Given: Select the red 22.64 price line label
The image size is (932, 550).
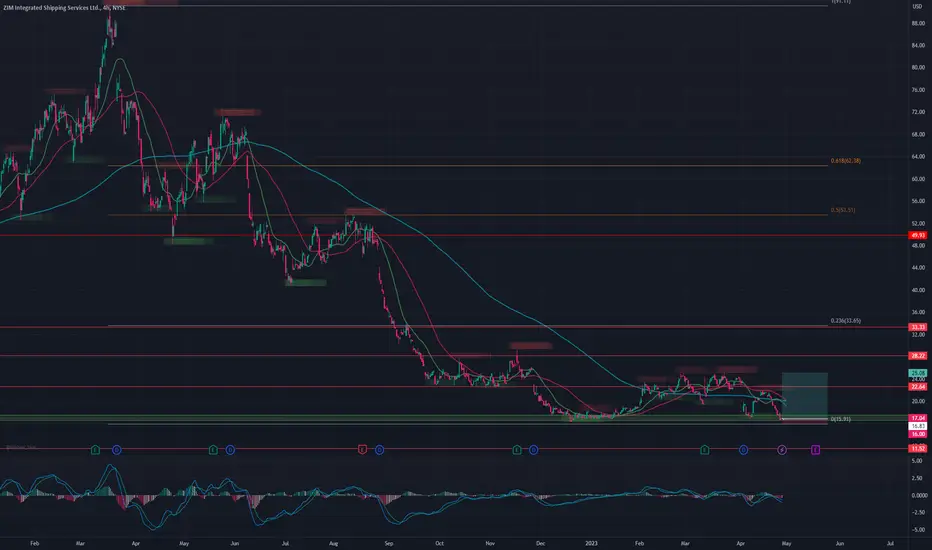Looking at the screenshot, I should pos(918,386).
